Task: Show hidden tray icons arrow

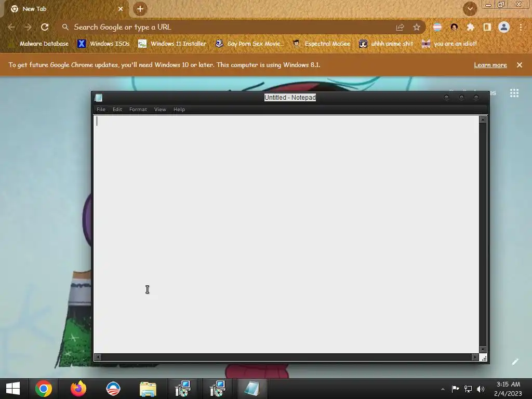Action: (x=443, y=389)
